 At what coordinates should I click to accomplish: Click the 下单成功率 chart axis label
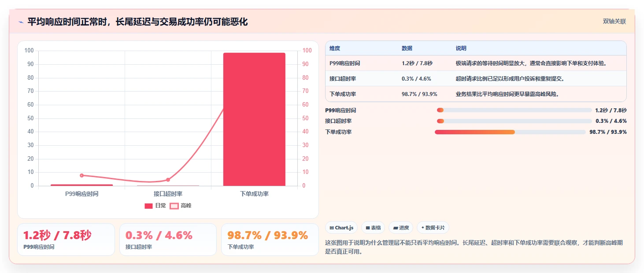click(x=254, y=194)
